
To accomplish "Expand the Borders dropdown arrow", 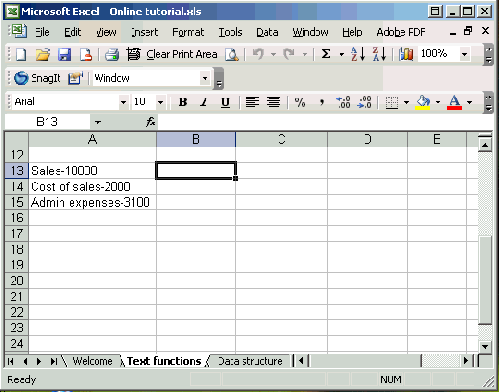I will click(406, 102).
